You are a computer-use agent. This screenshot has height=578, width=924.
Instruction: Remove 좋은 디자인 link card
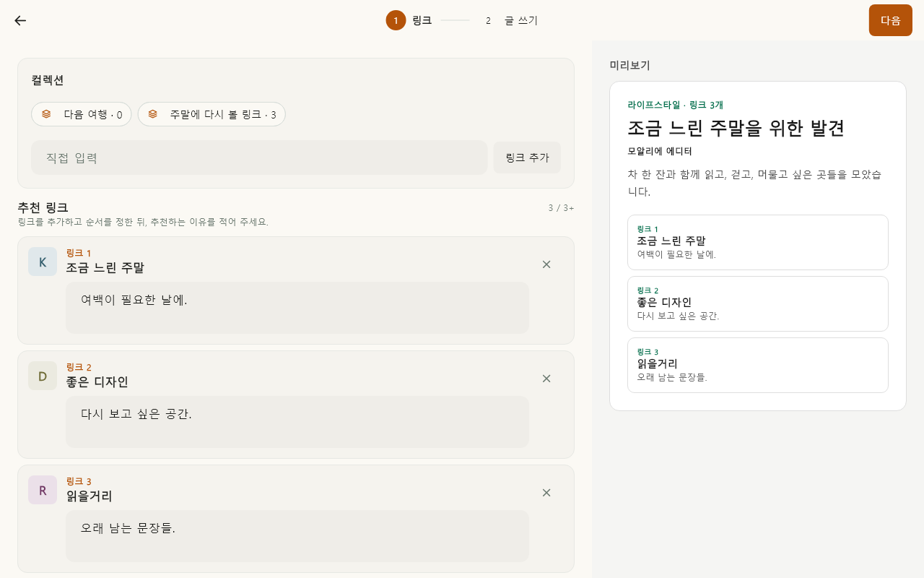click(546, 379)
